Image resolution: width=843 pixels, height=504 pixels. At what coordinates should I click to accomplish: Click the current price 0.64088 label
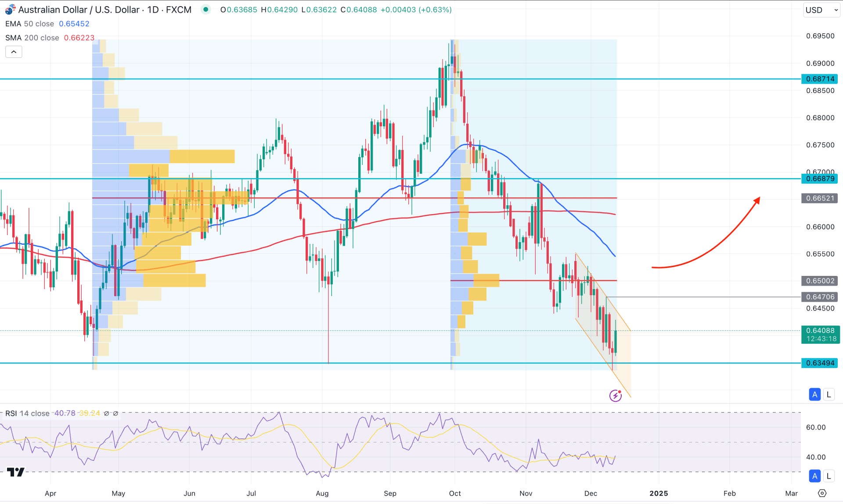pos(820,334)
